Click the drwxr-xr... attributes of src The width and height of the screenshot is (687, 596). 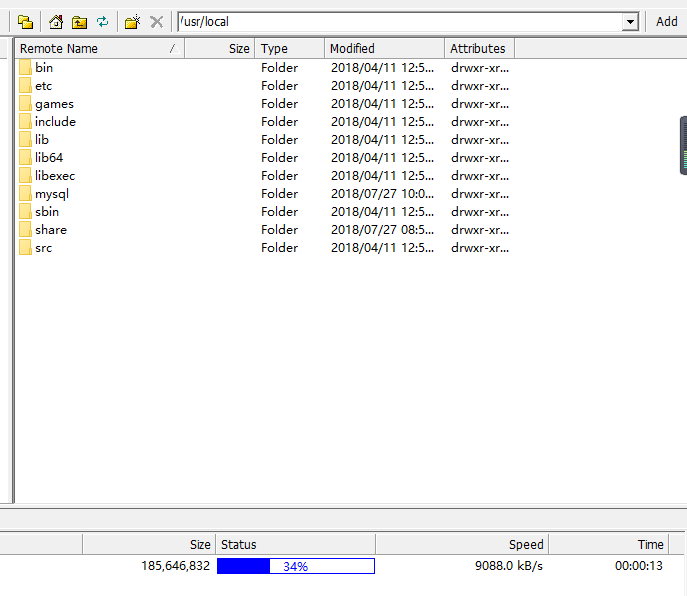point(480,248)
